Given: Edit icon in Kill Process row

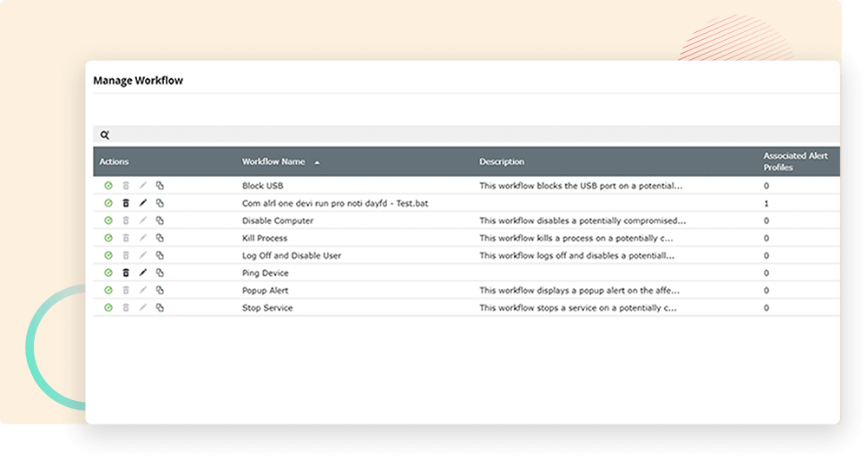Looking at the screenshot, I should (x=143, y=238).
